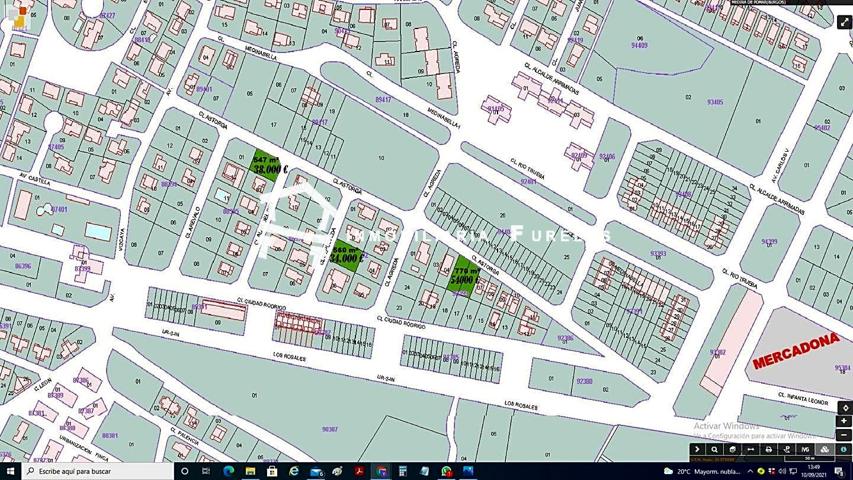This screenshot has height=480, width=853.
Task: Click the map search magnifier tool
Action: 714,450
